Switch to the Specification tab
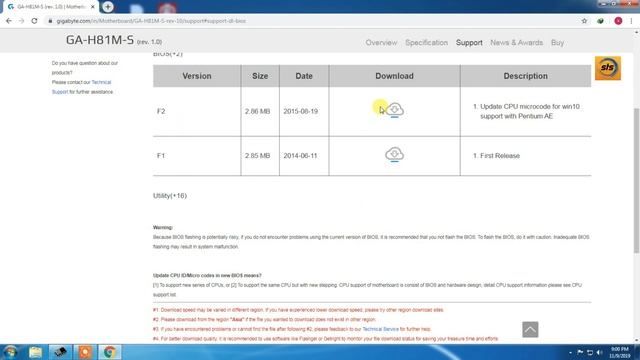Screen dimensions: 640x360 (x=426, y=42)
